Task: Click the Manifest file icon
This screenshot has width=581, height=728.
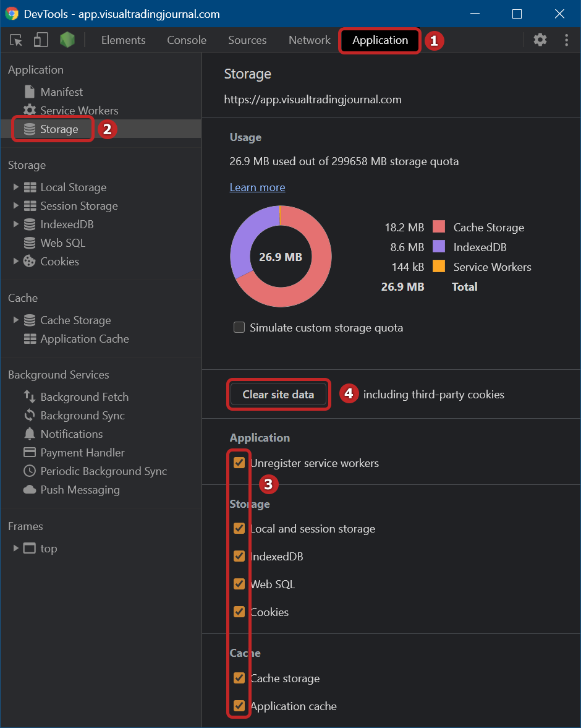Action: pyautogui.click(x=30, y=92)
